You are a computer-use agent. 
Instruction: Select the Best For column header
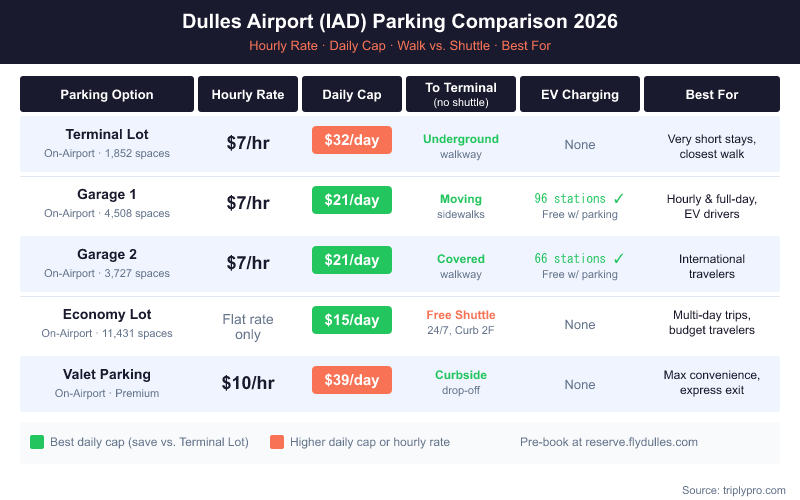click(x=712, y=95)
